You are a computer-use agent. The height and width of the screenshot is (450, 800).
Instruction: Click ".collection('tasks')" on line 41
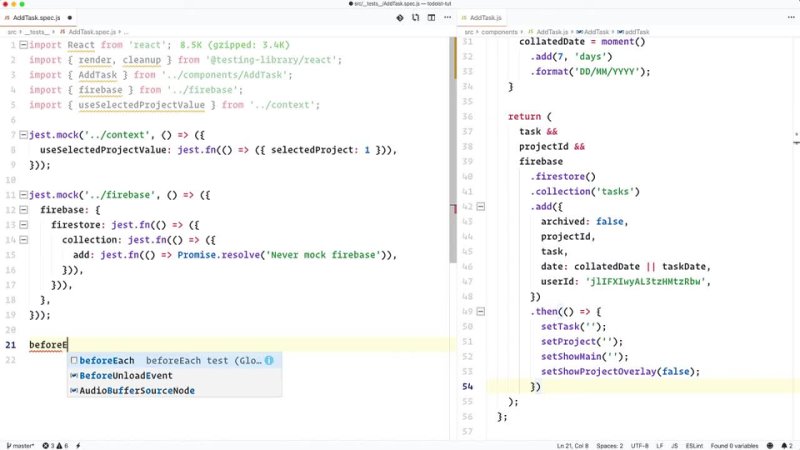point(585,191)
